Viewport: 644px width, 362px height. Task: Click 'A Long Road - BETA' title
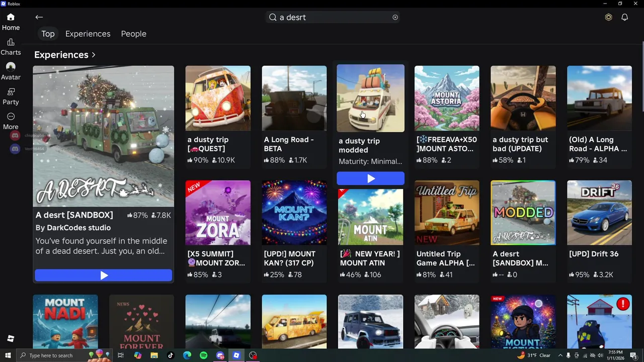point(289,144)
